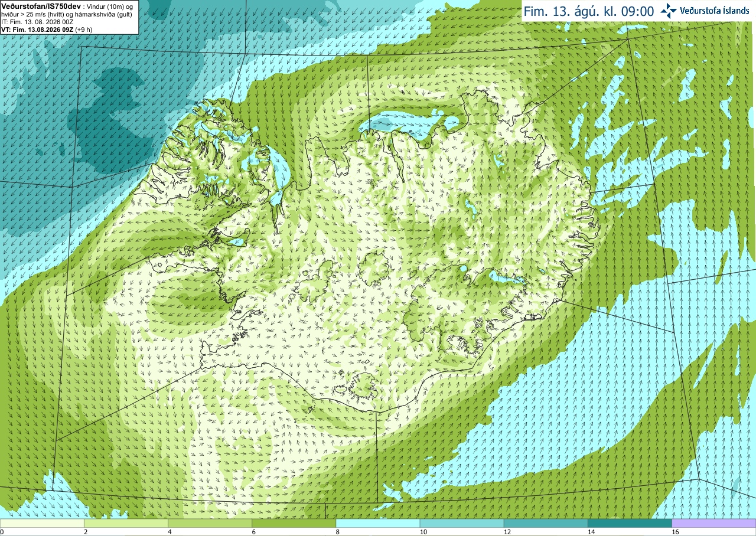
Task: Pick the medium green 4–6 m/s legend swatch
Action: tap(210, 523)
